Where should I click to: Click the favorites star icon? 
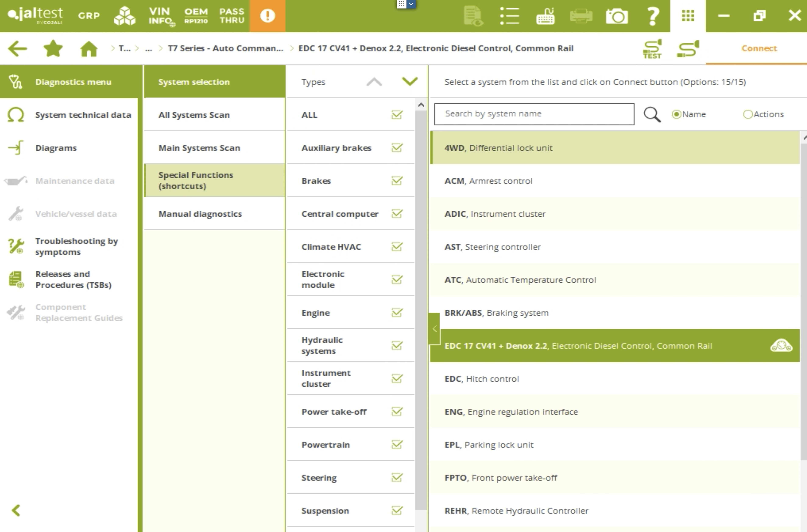pyautogui.click(x=53, y=49)
